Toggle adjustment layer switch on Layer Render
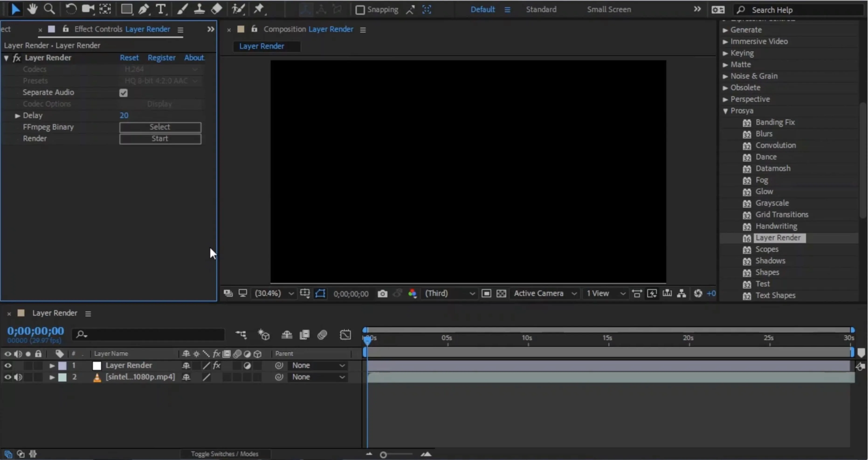 247,365
